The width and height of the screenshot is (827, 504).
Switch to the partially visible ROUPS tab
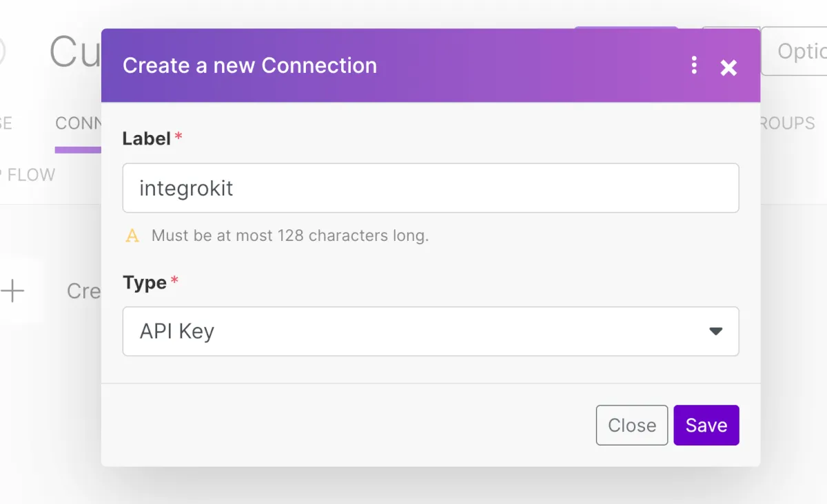(x=788, y=124)
